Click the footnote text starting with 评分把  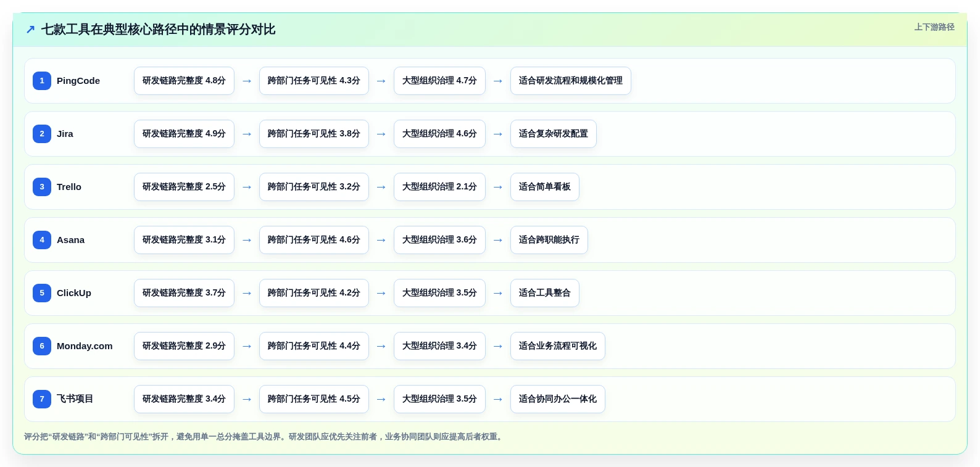(x=264, y=437)
